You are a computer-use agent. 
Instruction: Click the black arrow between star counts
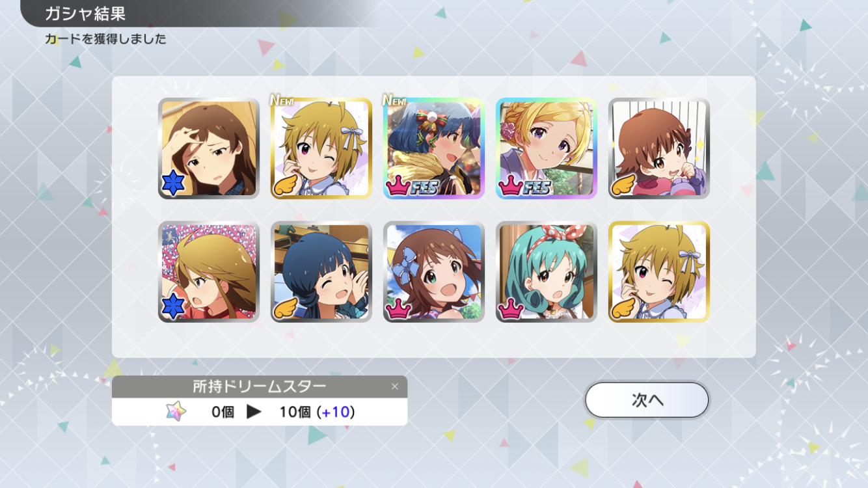(x=254, y=411)
